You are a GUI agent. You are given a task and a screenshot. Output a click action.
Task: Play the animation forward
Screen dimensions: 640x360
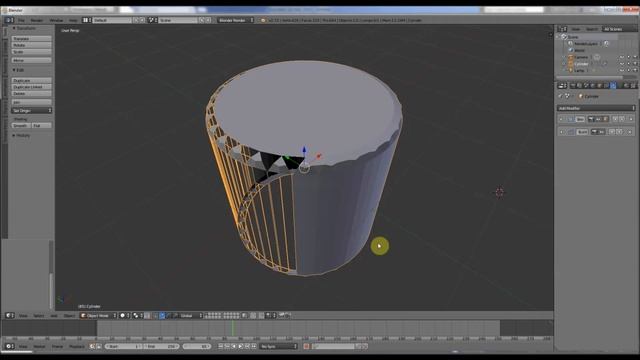coord(241,346)
